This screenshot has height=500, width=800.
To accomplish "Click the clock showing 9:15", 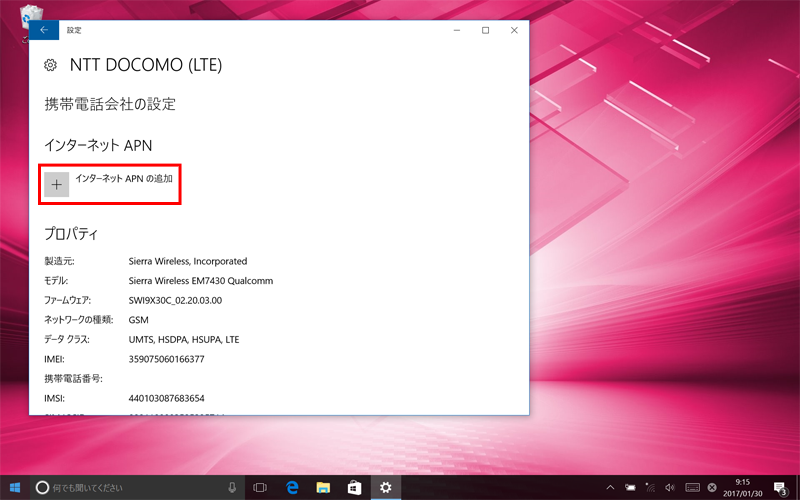I will coord(742,482).
